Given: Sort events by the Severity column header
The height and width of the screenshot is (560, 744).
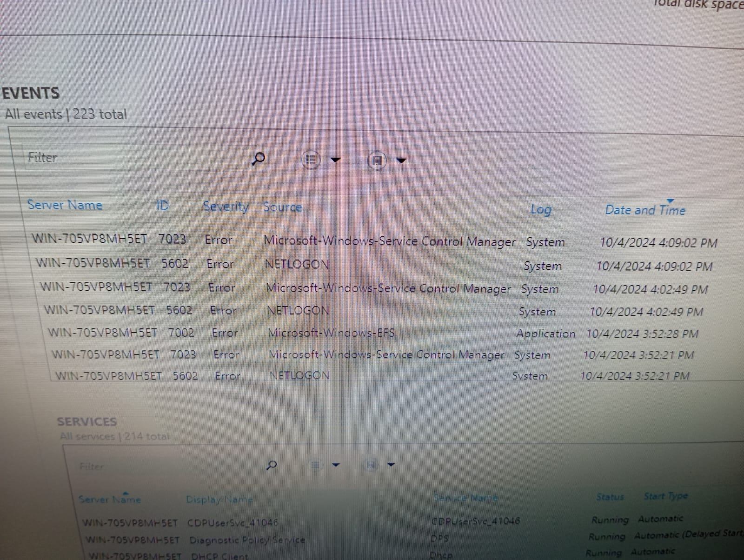Looking at the screenshot, I should (226, 207).
